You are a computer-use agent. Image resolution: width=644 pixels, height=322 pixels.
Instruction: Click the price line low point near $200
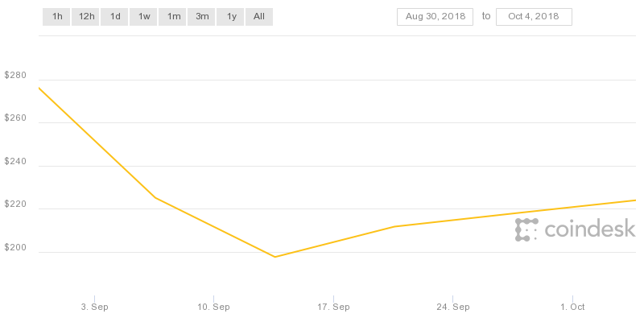coord(275,257)
